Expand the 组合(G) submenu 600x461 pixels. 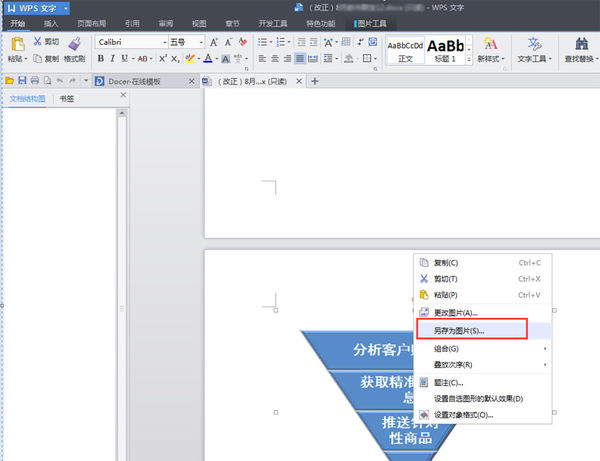coord(483,349)
